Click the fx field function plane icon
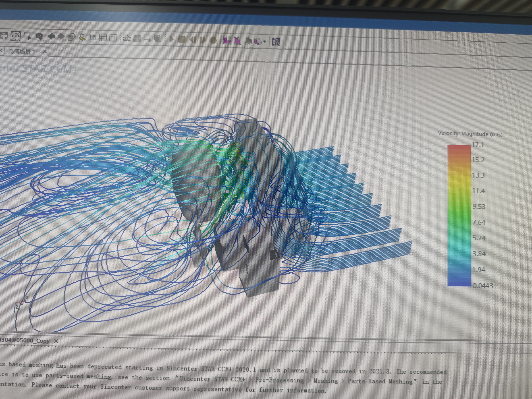532x399 pixels. coord(82,37)
